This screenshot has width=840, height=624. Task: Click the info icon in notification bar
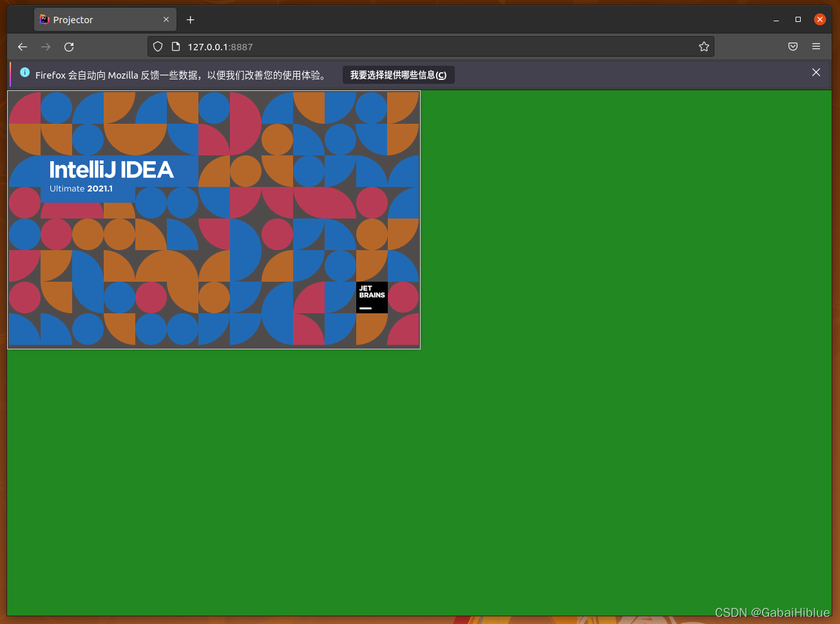pos(25,72)
